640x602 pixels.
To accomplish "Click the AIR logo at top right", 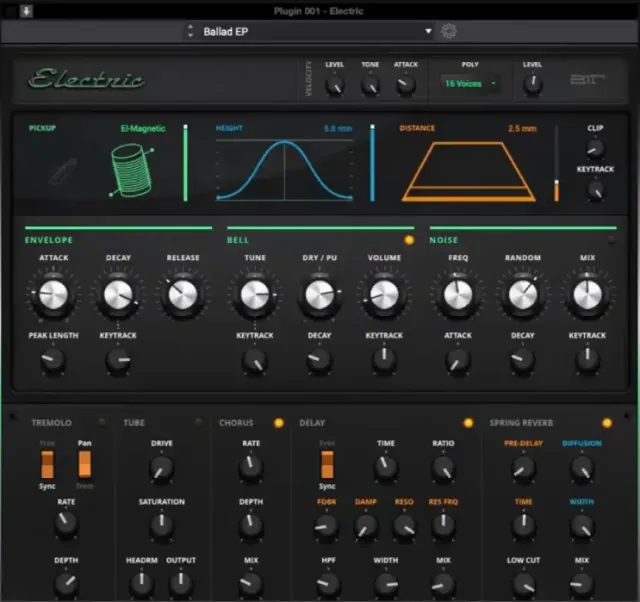I will pos(587,79).
